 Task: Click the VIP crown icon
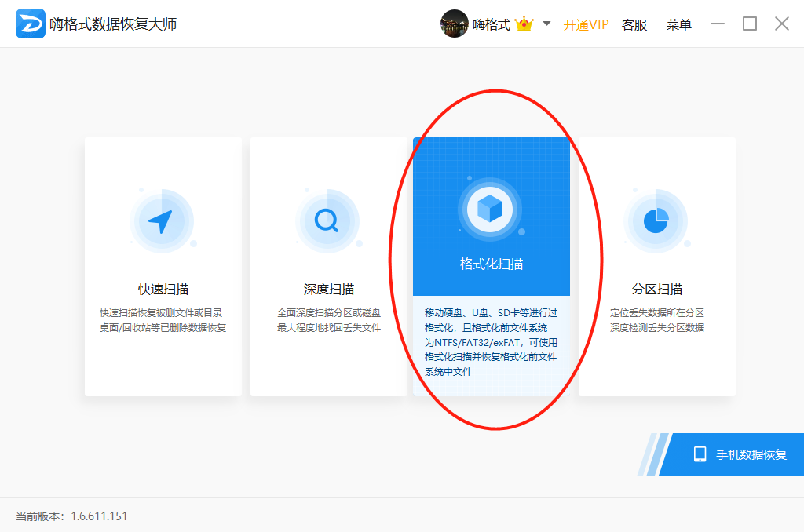(524, 24)
